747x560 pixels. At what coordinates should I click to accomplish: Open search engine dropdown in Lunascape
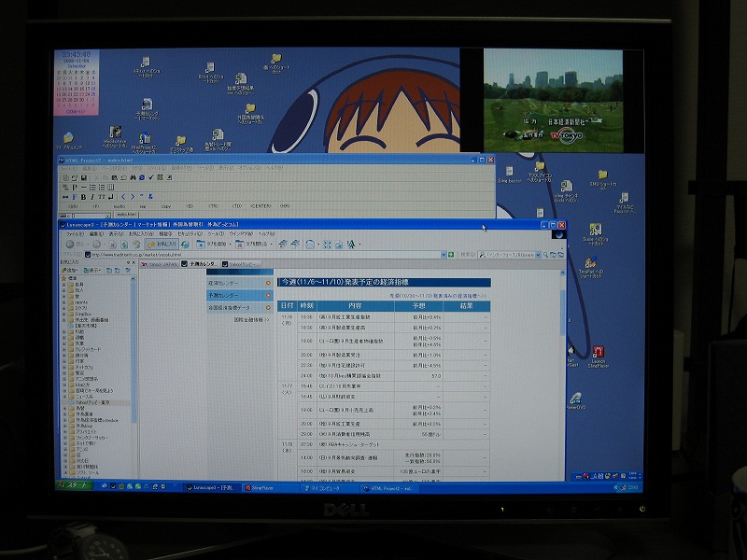539,255
